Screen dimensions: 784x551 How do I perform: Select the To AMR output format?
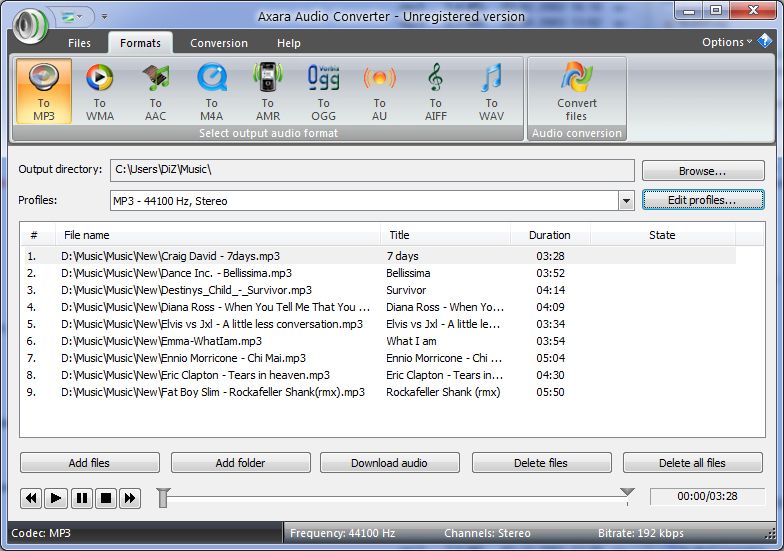268,91
